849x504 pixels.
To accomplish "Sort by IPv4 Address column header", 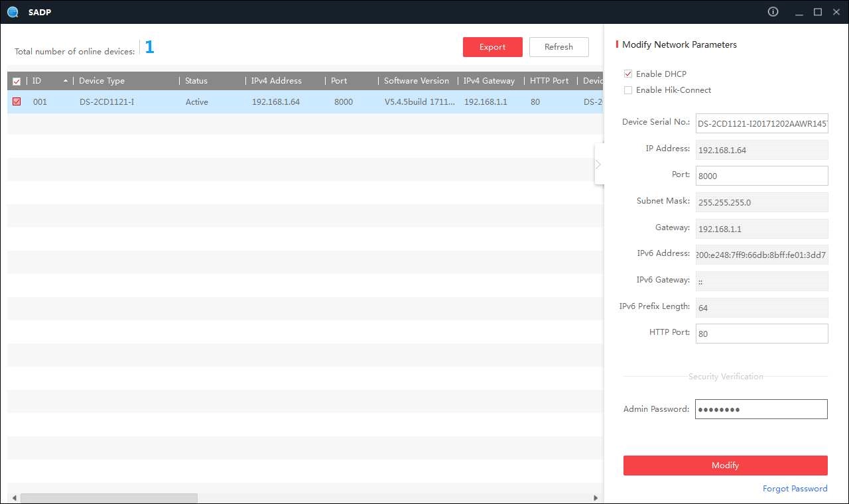I will coord(276,81).
